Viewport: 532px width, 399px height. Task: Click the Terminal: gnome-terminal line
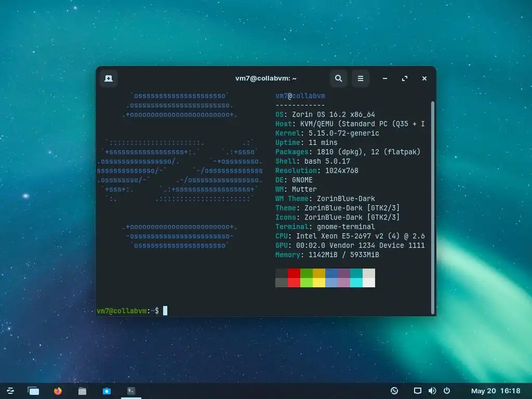[325, 227]
